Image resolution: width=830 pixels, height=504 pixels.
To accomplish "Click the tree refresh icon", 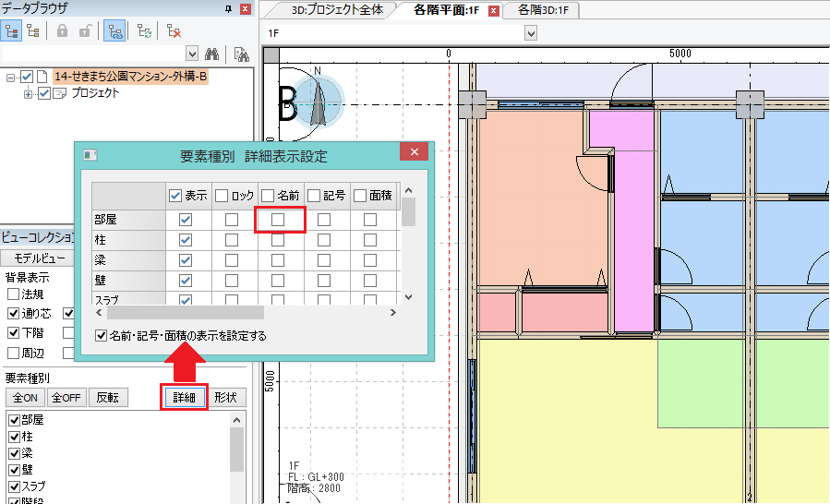I will click(145, 30).
